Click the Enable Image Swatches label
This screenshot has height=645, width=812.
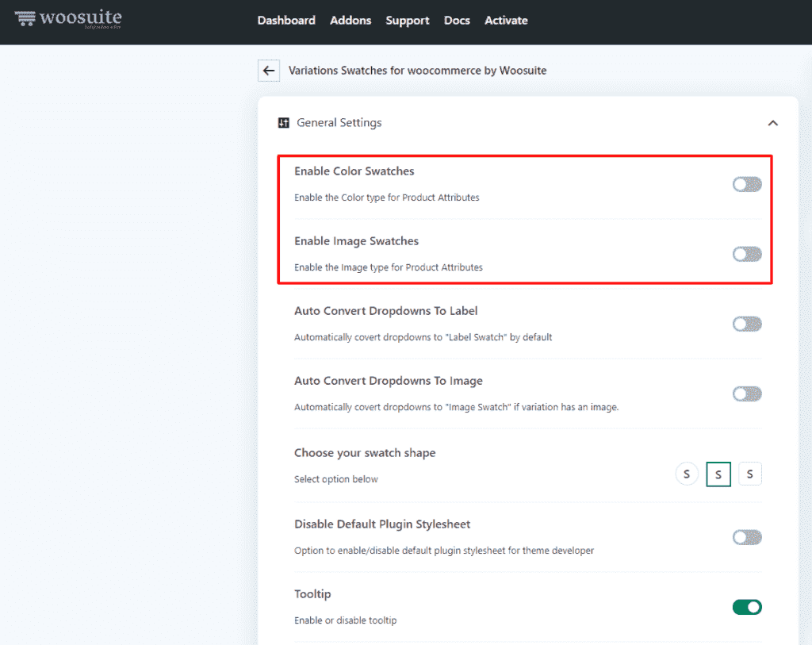[356, 241]
